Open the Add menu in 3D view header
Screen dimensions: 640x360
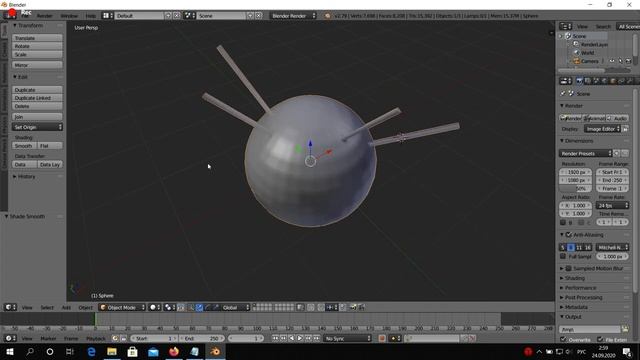point(66,307)
